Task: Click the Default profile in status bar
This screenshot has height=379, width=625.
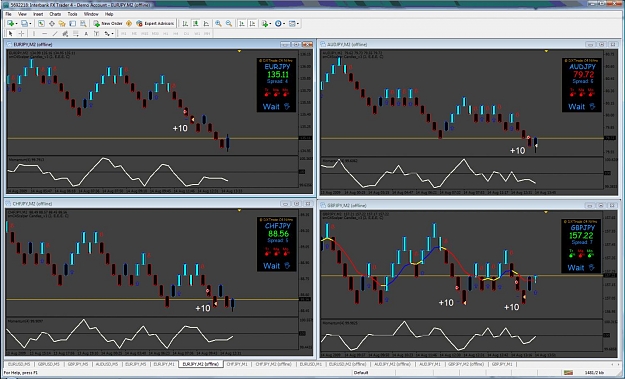Action: point(361,373)
